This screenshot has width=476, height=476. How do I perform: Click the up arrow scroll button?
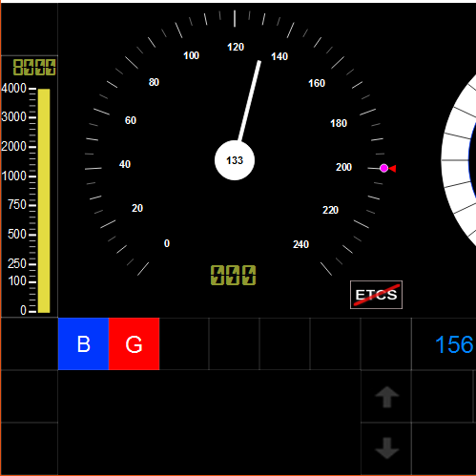click(386, 397)
